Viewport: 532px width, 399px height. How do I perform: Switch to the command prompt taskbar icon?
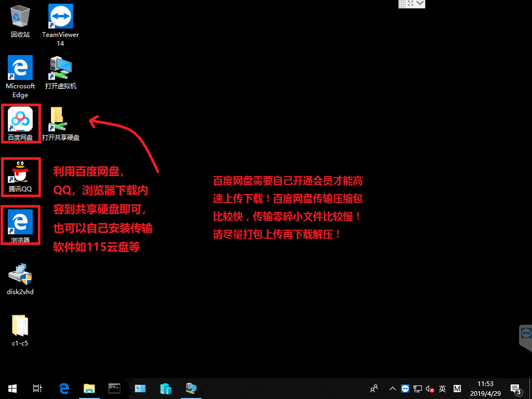115,388
